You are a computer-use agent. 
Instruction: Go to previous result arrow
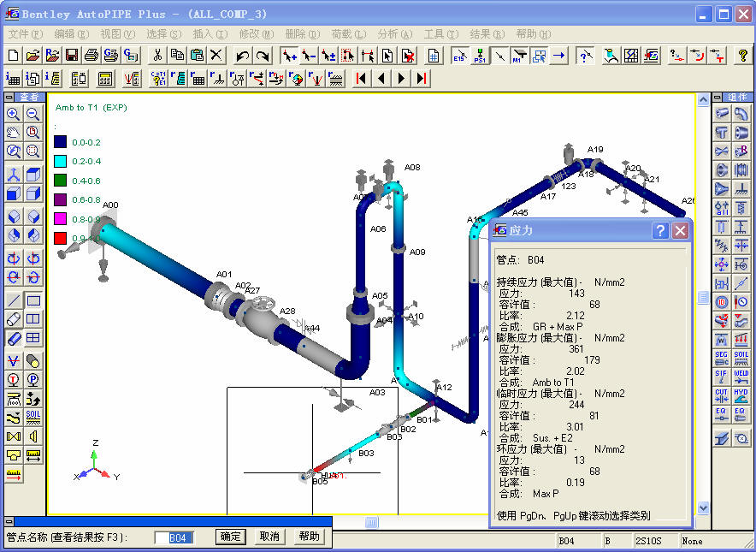[381, 78]
